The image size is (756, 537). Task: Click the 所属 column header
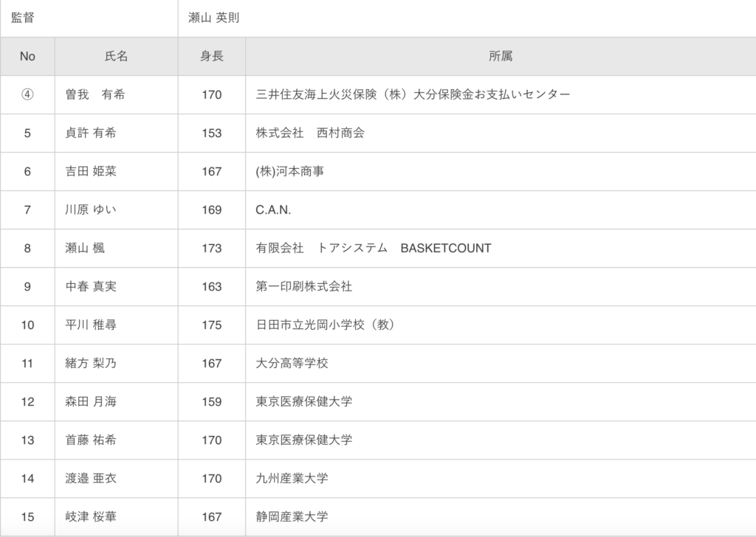click(x=501, y=56)
